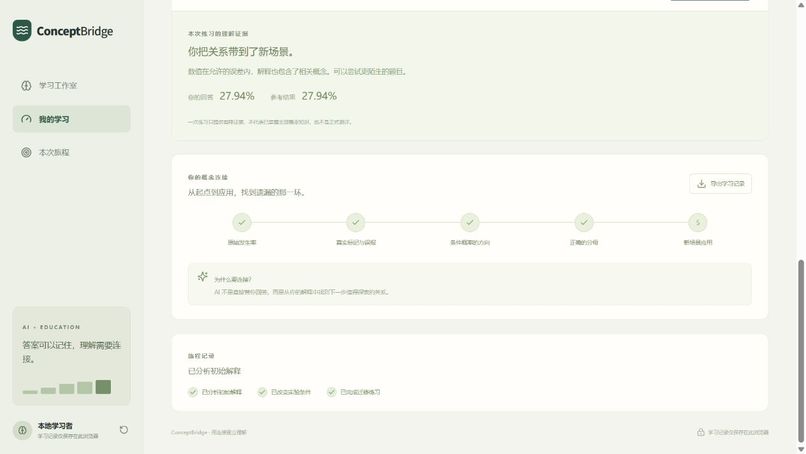Select the third checked concept chain node

point(470,223)
